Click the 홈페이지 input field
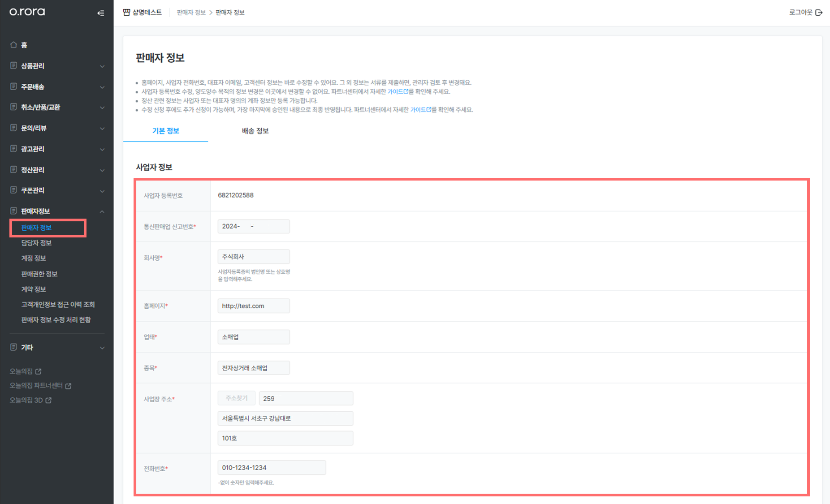 254,306
